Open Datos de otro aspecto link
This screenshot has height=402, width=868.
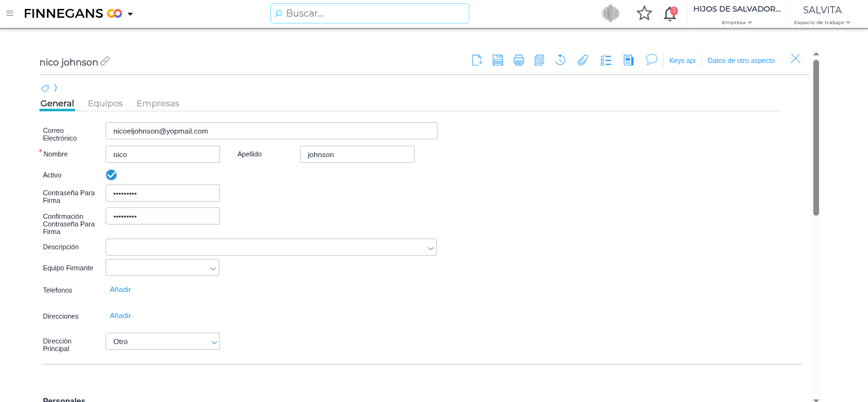tap(741, 60)
